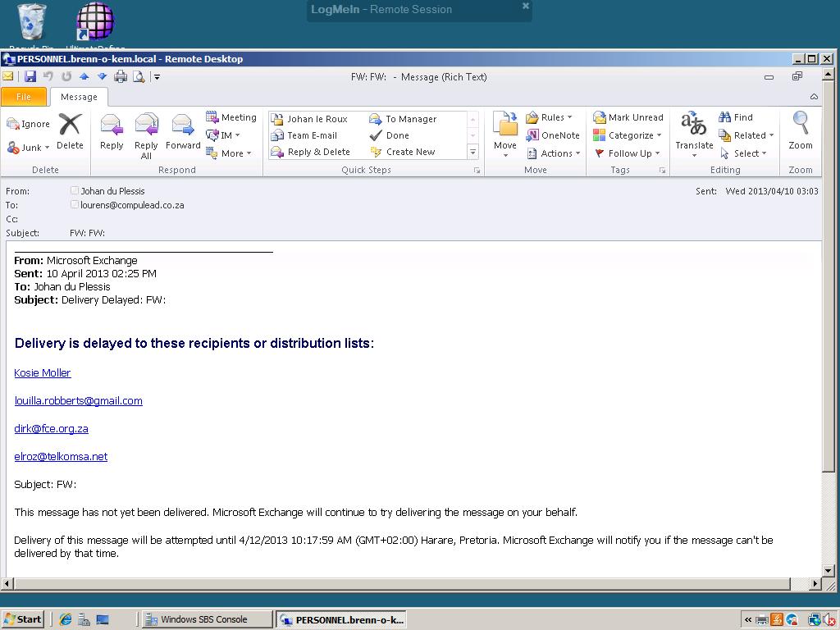This screenshot has height=630, width=840.
Task: Expand the Quick Steps gallery
Action: pos(473,153)
